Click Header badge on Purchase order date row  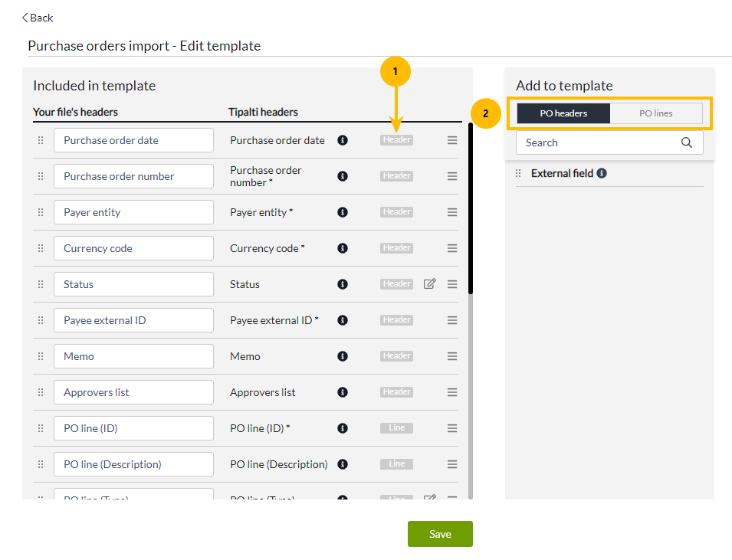click(396, 140)
